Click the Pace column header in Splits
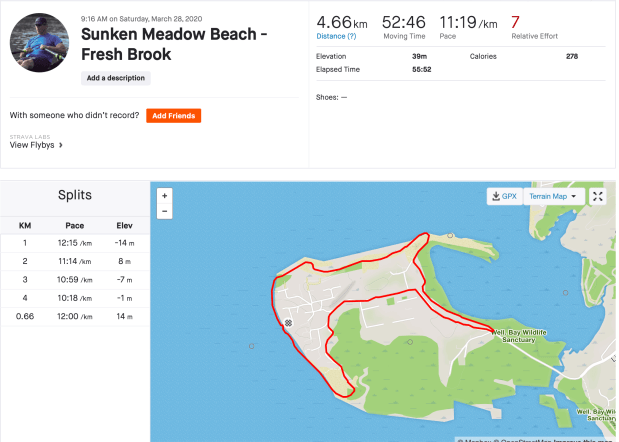This screenshot has height=442, width=619. 75,226
